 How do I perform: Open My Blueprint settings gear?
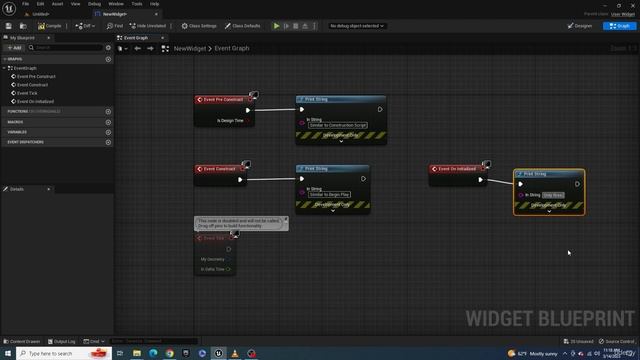[x=108, y=48]
